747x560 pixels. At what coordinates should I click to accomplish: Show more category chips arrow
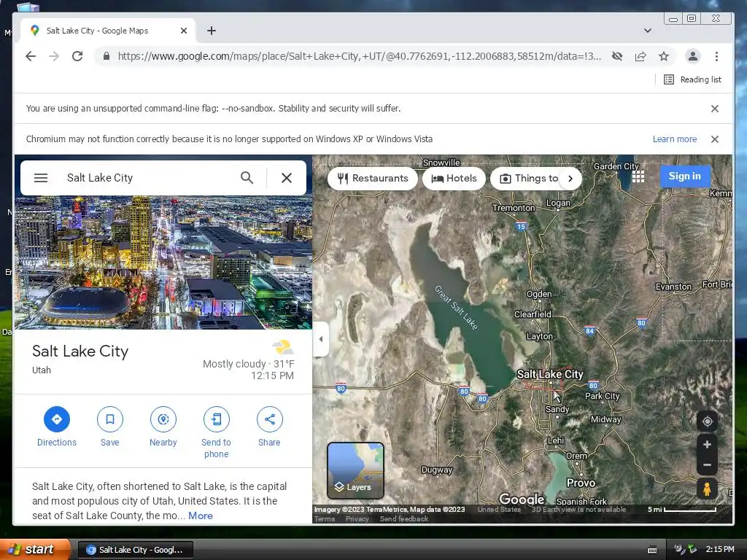point(570,179)
